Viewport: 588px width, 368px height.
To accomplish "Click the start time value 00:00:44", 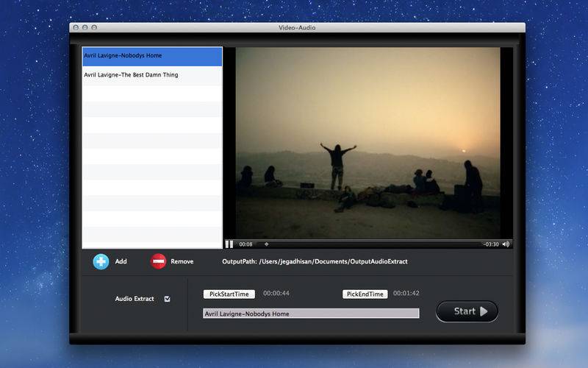I will point(276,293).
